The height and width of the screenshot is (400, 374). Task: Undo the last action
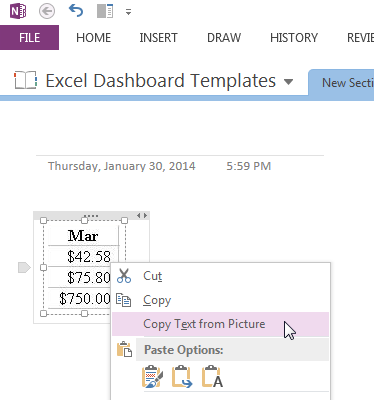coord(76,11)
